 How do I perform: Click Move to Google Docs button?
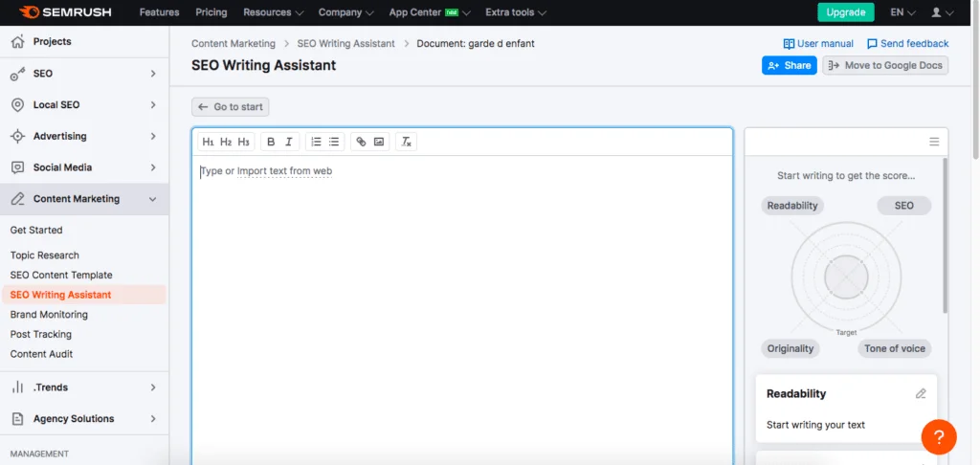885,65
